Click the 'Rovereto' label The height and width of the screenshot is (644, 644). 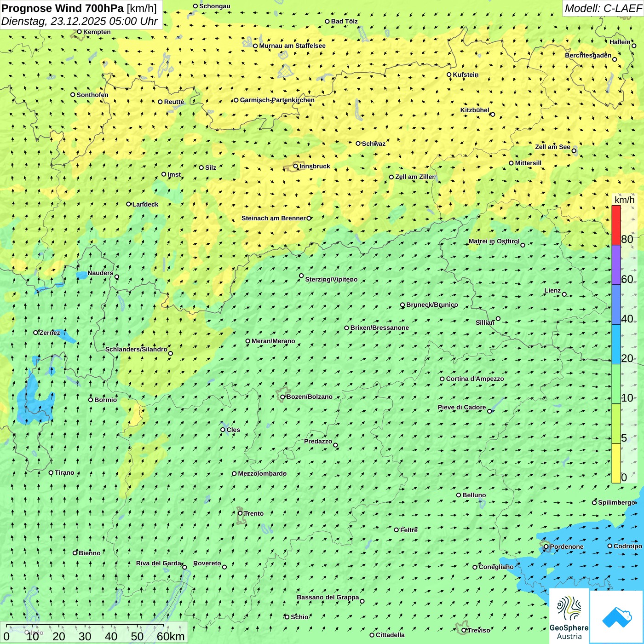[207, 563]
